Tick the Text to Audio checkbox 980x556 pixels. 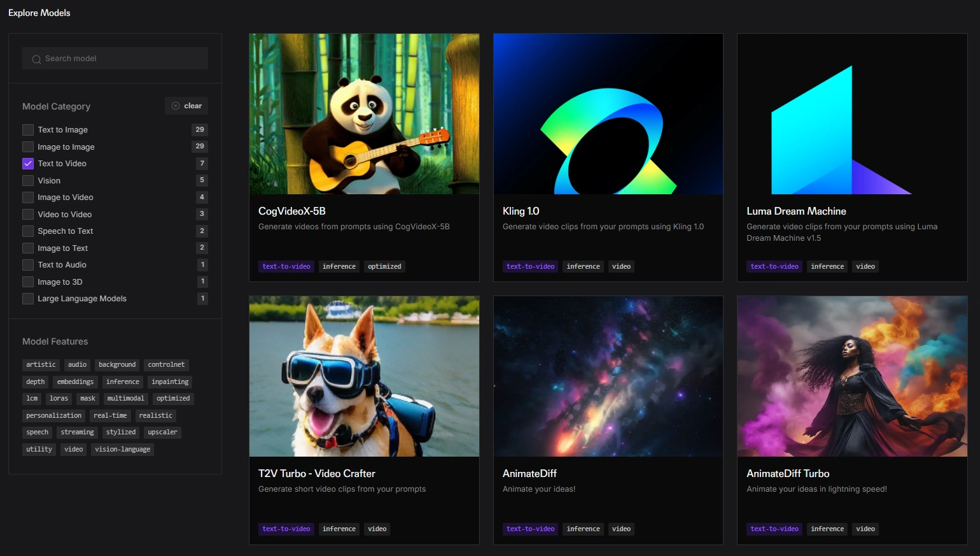[28, 265]
